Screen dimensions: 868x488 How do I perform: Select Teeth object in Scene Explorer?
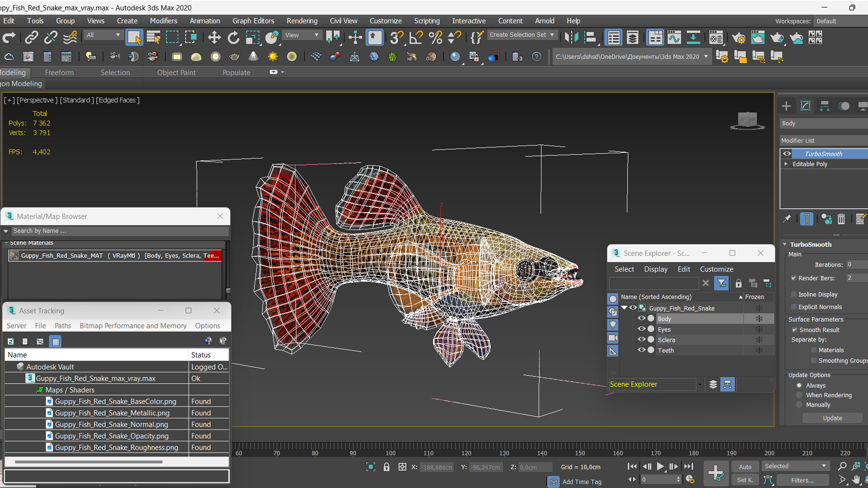coord(665,350)
